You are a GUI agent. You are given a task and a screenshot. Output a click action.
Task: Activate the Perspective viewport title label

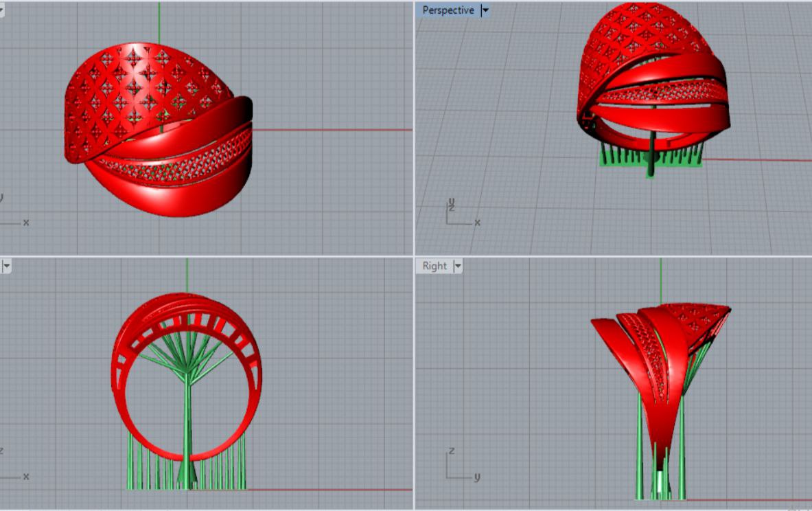[x=448, y=10]
